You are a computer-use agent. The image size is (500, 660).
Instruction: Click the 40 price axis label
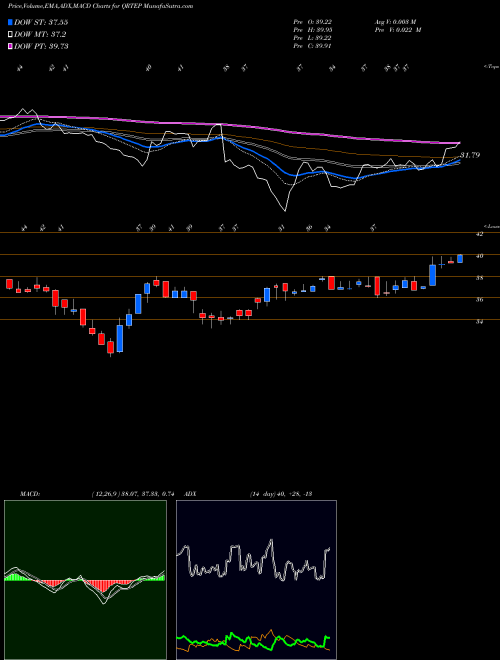[x=479, y=256]
